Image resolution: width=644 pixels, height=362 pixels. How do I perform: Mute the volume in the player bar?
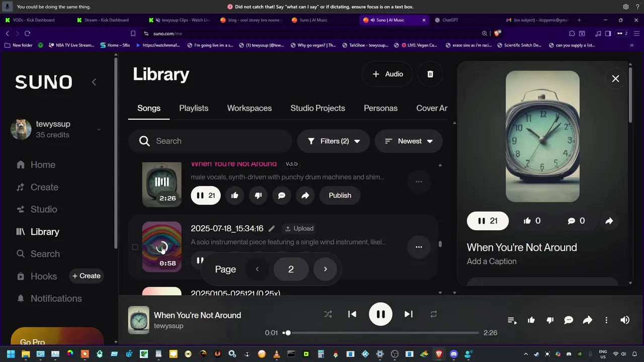[x=625, y=320]
